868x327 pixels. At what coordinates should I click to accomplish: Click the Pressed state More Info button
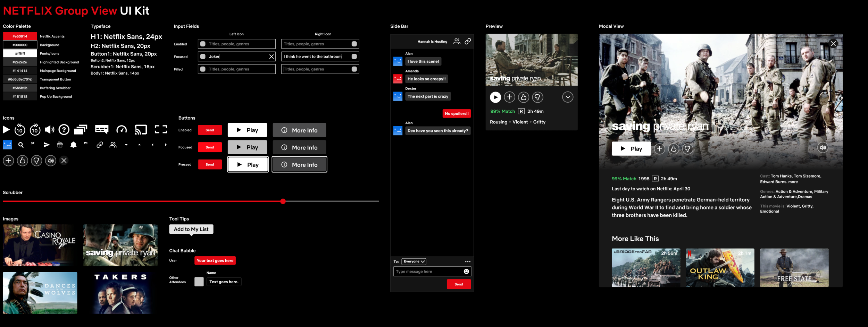(x=299, y=164)
